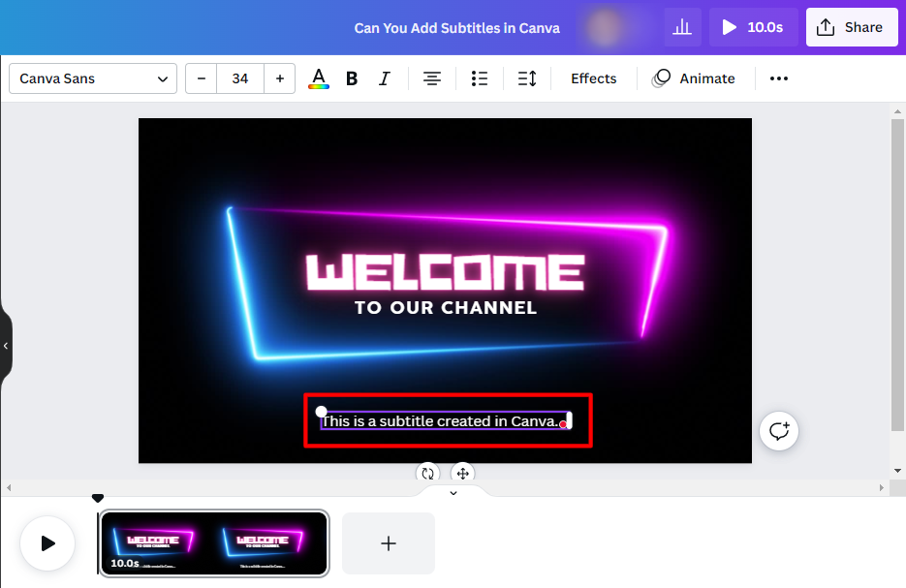This screenshot has width=906, height=588.
Task: Change the text alignment
Action: [x=431, y=78]
